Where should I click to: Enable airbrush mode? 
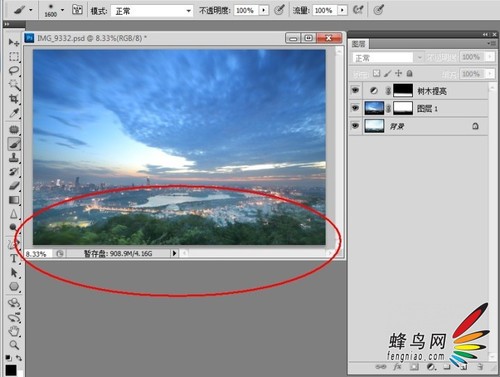358,10
